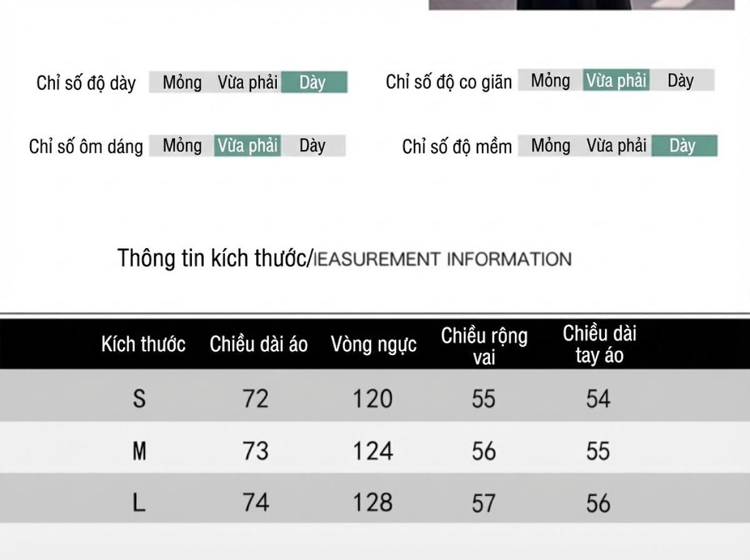Select the size S row label

pyautogui.click(x=139, y=398)
